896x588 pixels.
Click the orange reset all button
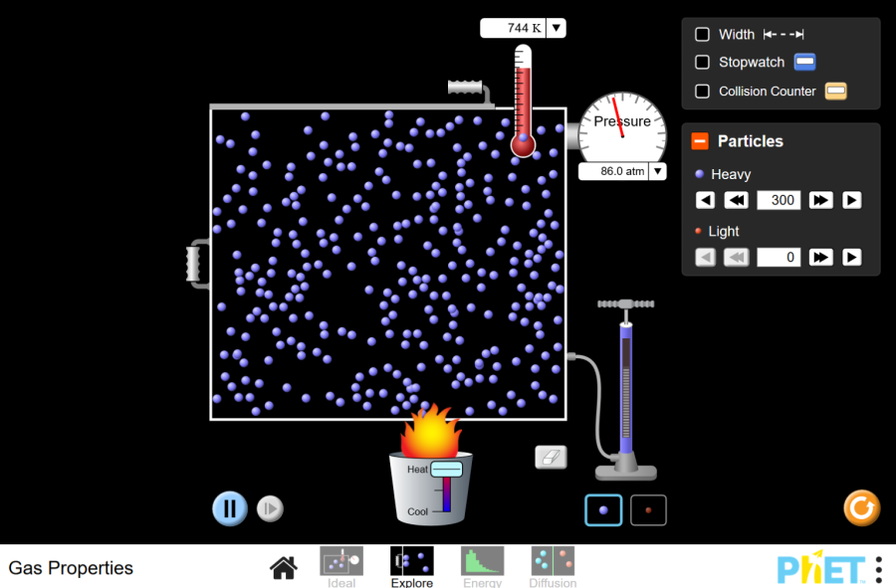(861, 507)
